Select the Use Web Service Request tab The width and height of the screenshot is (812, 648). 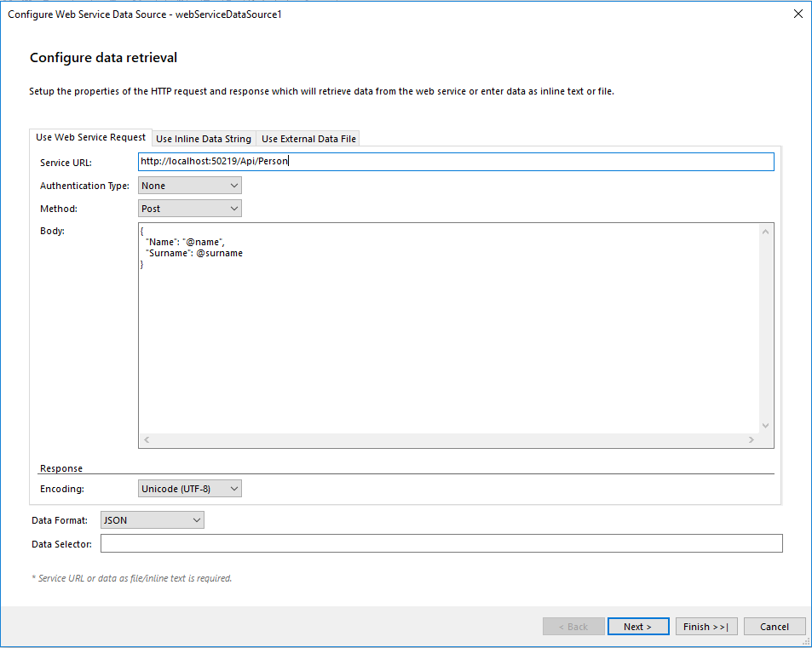(90, 137)
